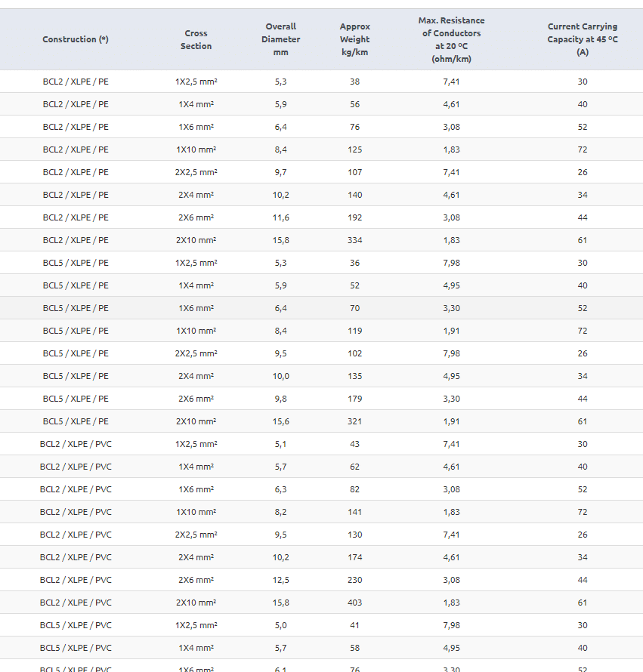
Task: Select the overall diameter 11,6 cell
Action: [280, 217]
